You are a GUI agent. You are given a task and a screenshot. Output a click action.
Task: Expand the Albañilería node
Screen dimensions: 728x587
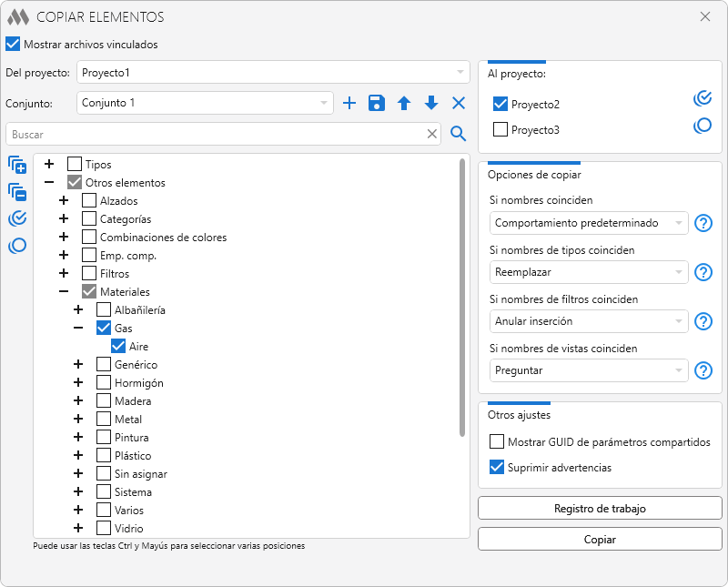click(x=78, y=309)
